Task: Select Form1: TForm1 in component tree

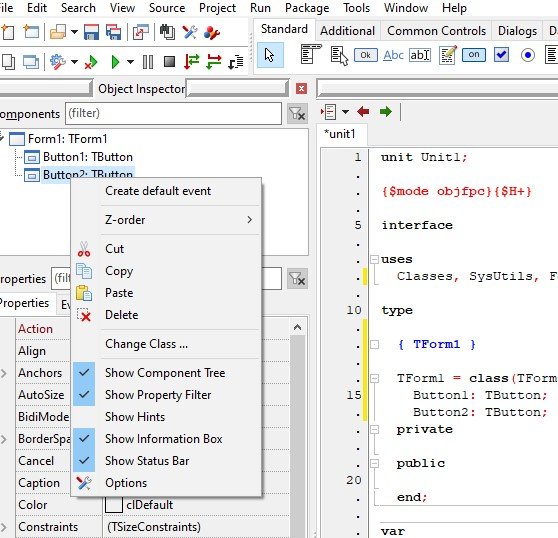Action: tap(67, 139)
